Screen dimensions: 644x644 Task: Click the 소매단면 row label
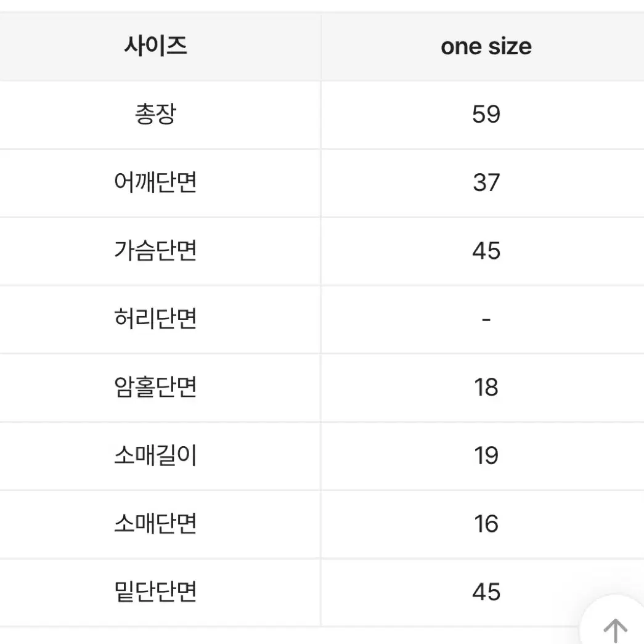(x=156, y=524)
